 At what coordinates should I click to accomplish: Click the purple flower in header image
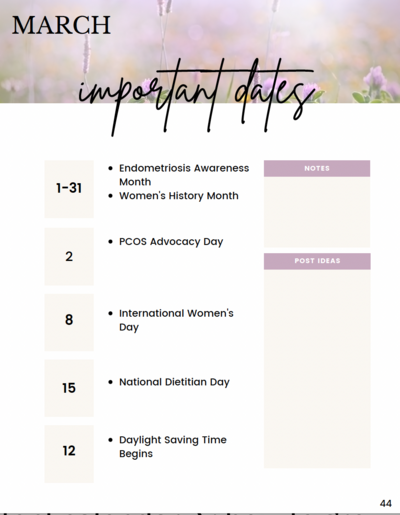376,79
